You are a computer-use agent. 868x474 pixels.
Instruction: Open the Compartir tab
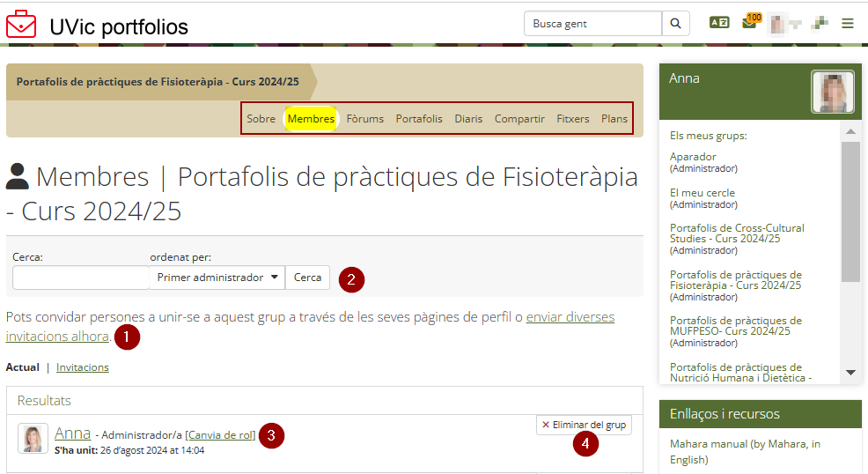click(519, 118)
